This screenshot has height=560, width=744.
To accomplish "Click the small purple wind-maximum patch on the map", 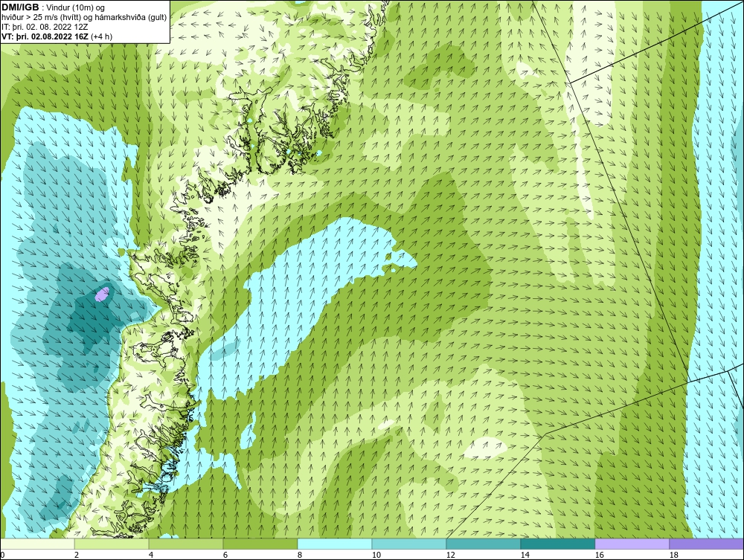I will [102, 294].
